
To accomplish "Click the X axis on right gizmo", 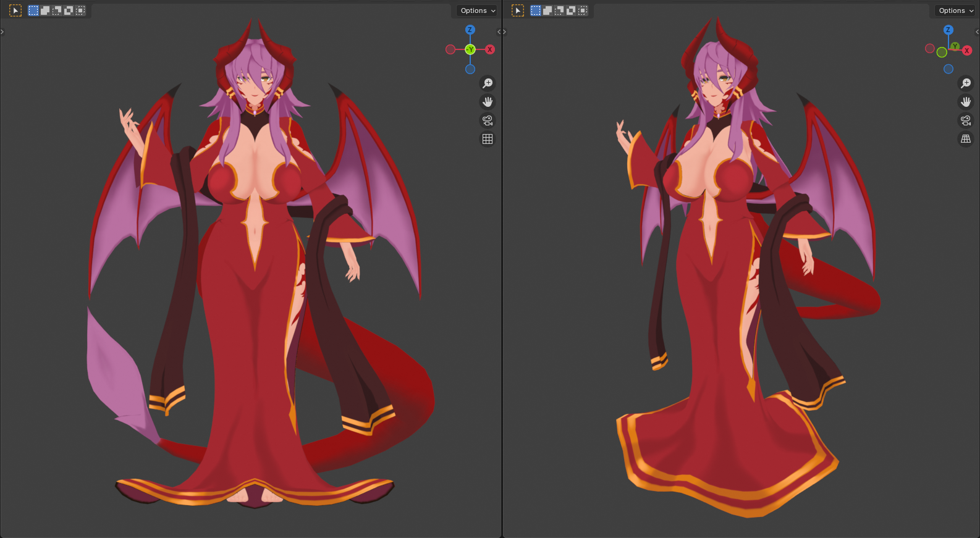I will coord(967,51).
